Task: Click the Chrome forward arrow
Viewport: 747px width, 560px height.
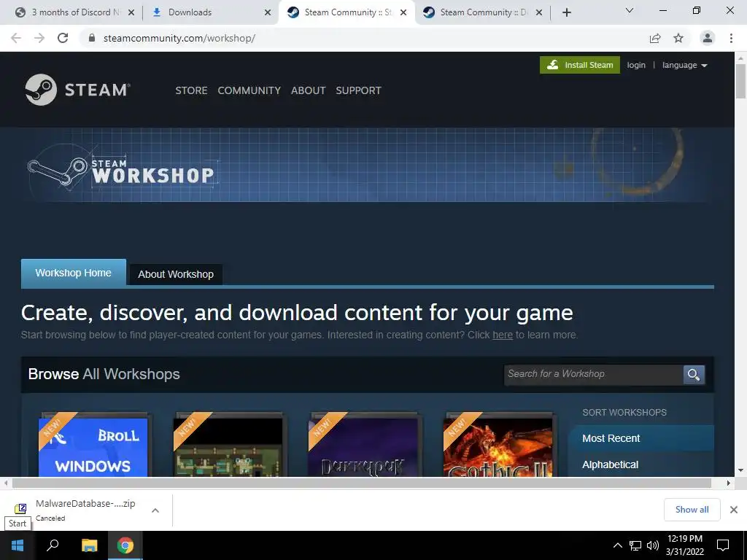Action: [x=39, y=38]
